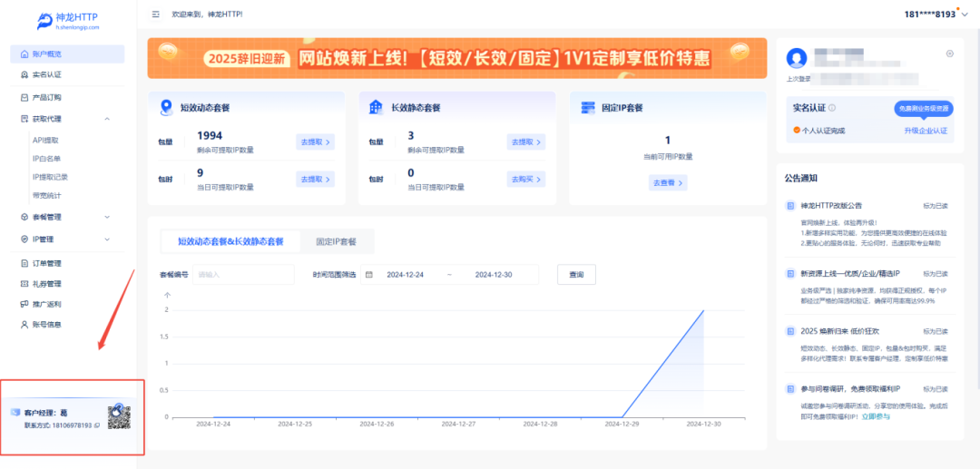Open 2025 焕新归来 低价狂欢 notice
The width and height of the screenshot is (980, 469).
point(839,330)
